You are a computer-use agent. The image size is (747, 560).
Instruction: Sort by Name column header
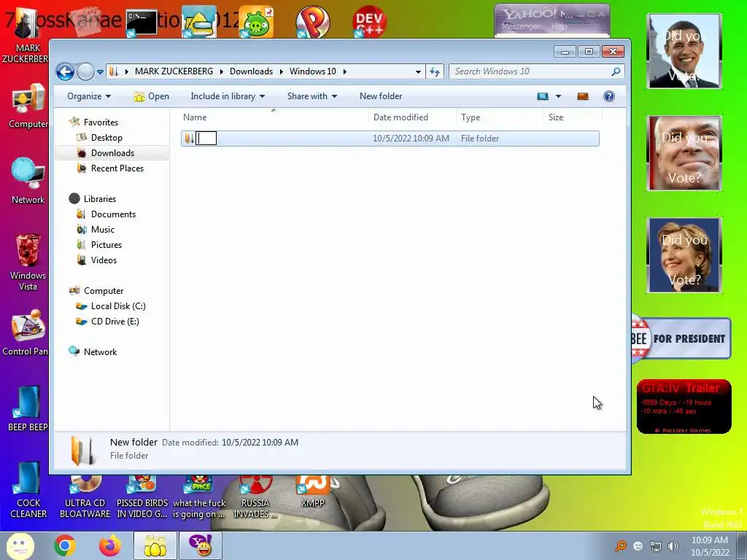coord(274,117)
